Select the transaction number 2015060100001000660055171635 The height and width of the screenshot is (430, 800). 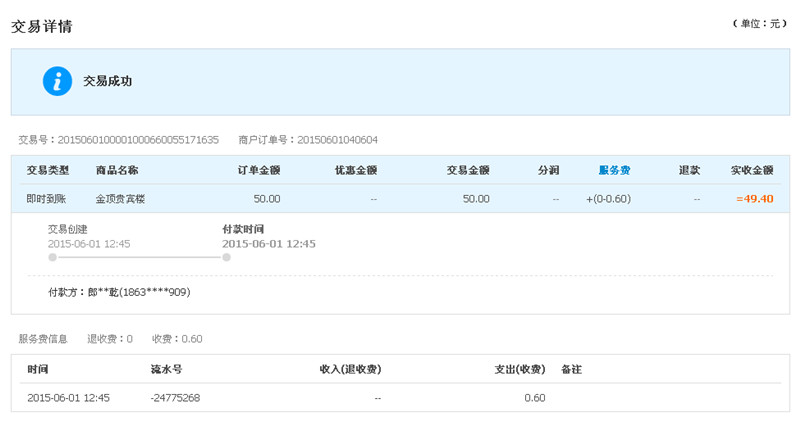(x=138, y=140)
